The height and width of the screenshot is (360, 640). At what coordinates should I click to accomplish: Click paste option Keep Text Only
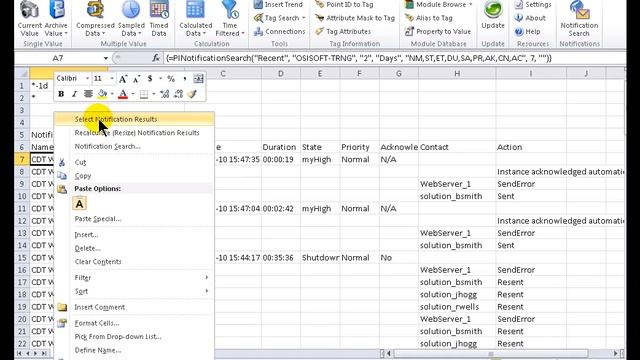[x=80, y=203]
